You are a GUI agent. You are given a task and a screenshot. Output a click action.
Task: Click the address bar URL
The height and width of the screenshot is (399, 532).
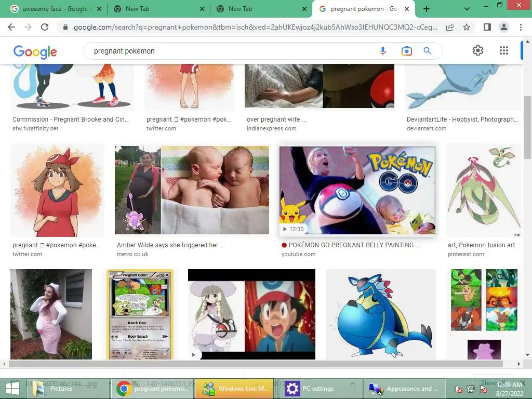[x=256, y=27]
